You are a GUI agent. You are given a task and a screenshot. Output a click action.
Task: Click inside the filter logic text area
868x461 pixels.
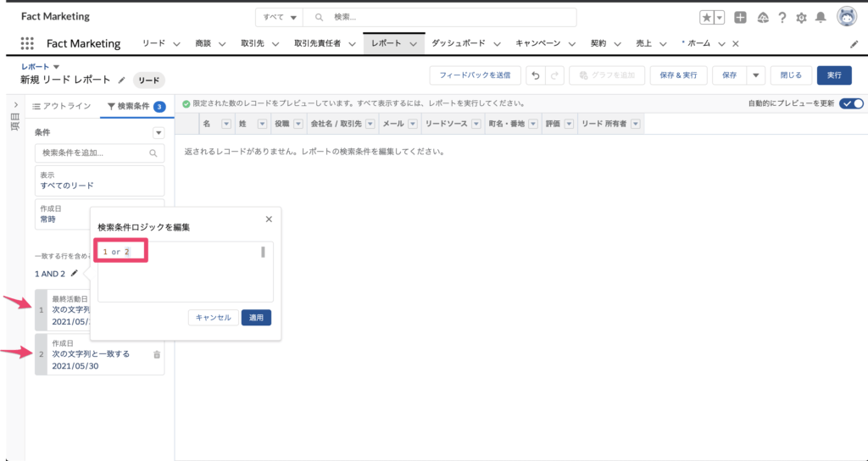(x=186, y=272)
